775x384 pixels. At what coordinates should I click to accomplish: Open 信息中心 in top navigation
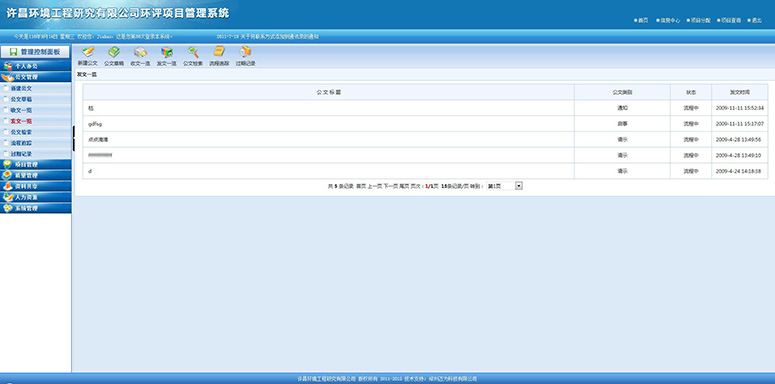click(x=671, y=21)
